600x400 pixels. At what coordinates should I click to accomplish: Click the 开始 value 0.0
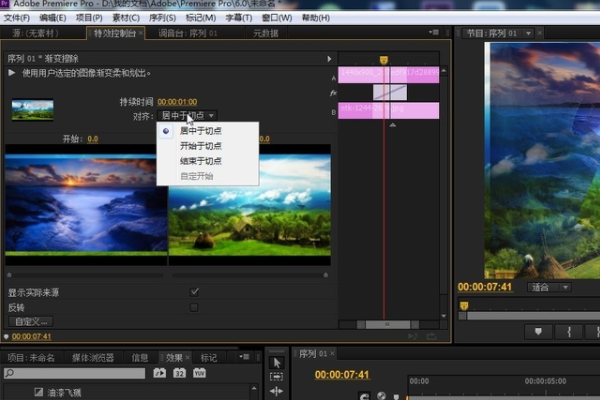pos(93,139)
